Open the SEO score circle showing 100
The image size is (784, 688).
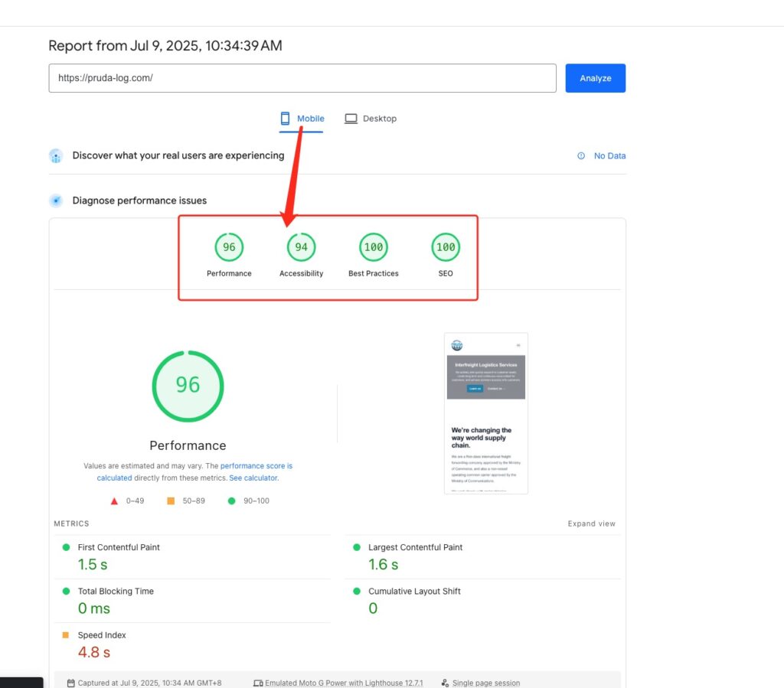point(445,246)
